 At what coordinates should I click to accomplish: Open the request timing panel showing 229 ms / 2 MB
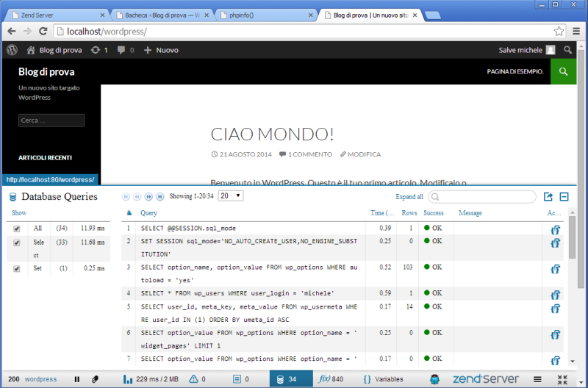pyautogui.click(x=151, y=379)
